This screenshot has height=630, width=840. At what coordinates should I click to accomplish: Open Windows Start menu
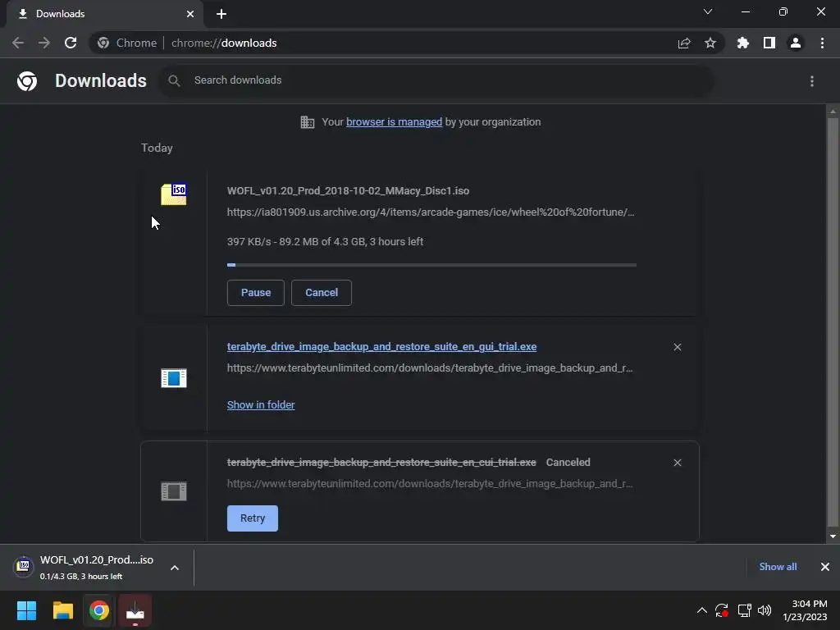click(26, 610)
